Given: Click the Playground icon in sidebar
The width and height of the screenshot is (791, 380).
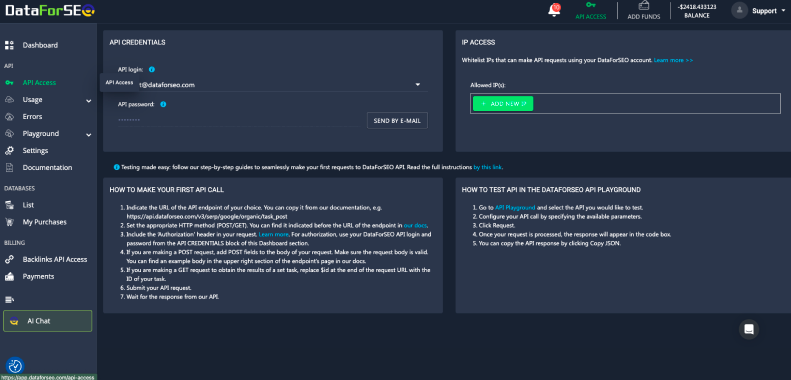Looking at the screenshot, I should (x=9, y=134).
